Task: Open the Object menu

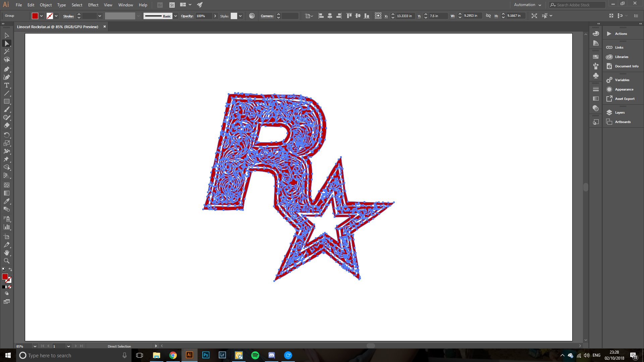Action: tap(46, 5)
